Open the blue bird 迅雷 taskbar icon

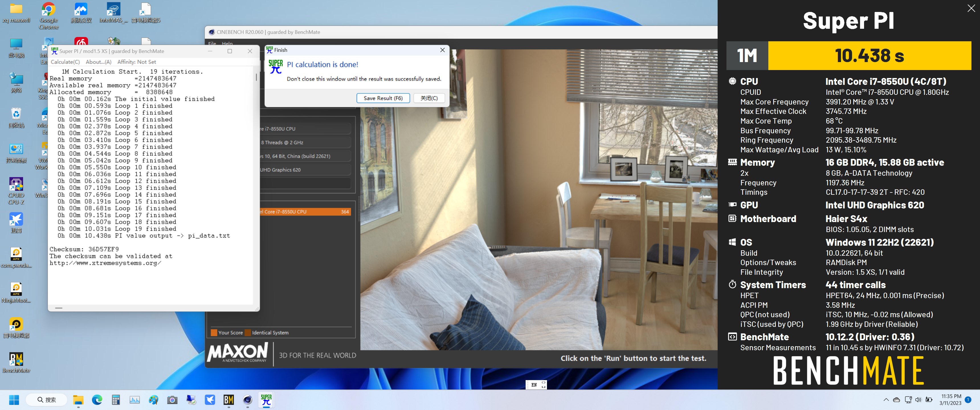tap(210, 400)
